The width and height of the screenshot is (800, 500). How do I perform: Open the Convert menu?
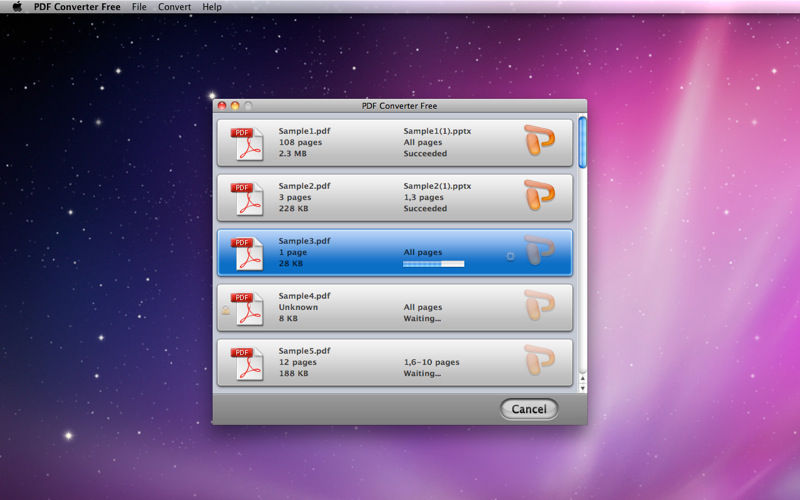point(174,7)
